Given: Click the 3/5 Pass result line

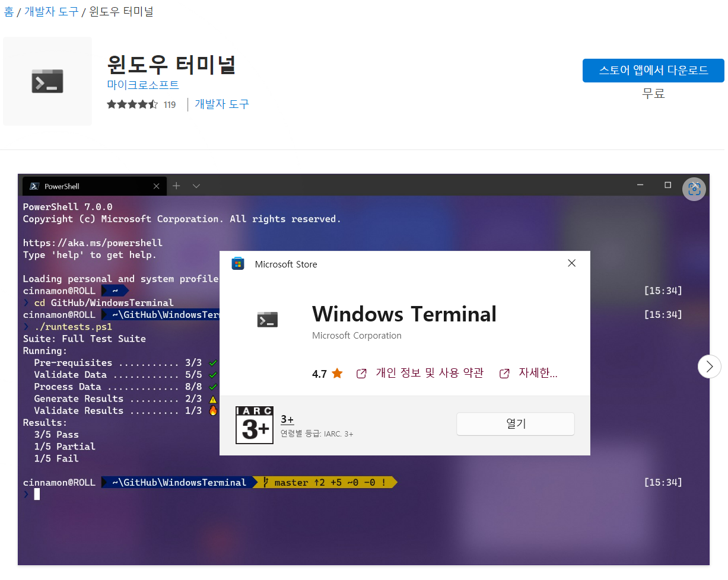Looking at the screenshot, I should coord(56,435).
